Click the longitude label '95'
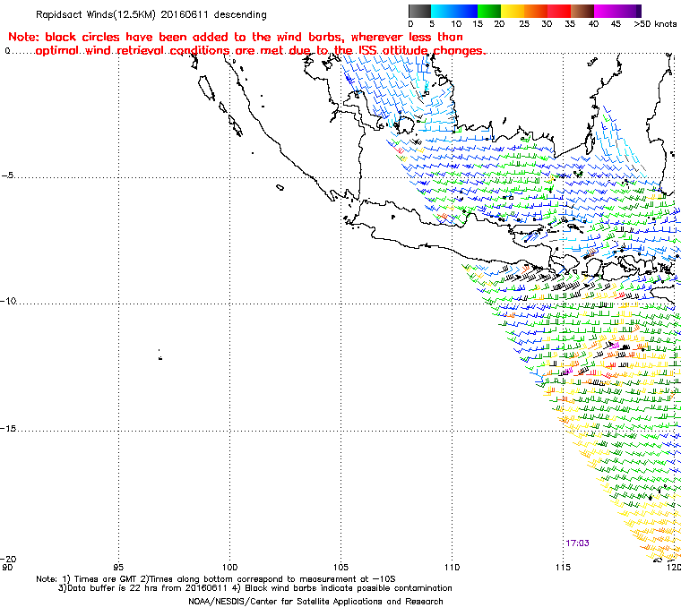 coord(118,567)
